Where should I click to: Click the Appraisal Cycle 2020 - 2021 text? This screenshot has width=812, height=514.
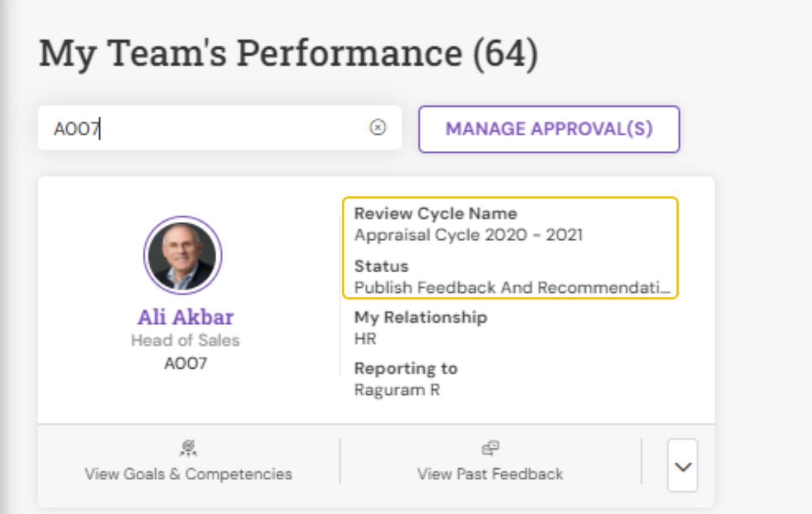pos(468,235)
